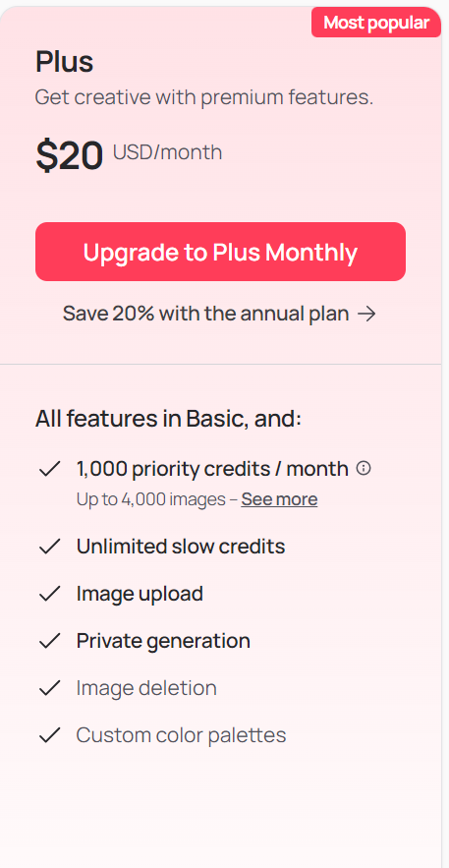Click the Image deletion feature text
Image resolution: width=449 pixels, height=868 pixels.
coord(146,688)
